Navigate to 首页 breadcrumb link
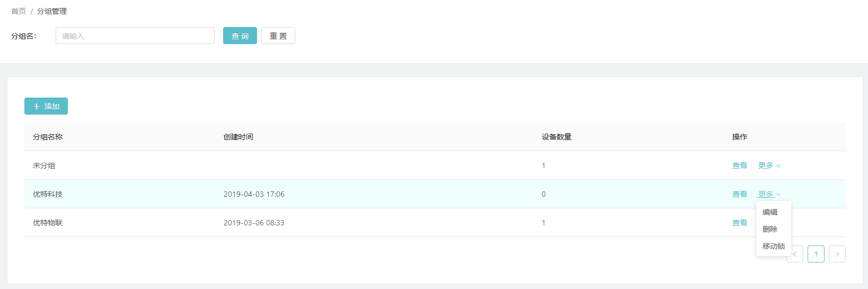This screenshot has width=868, height=289. coord(19,11)
